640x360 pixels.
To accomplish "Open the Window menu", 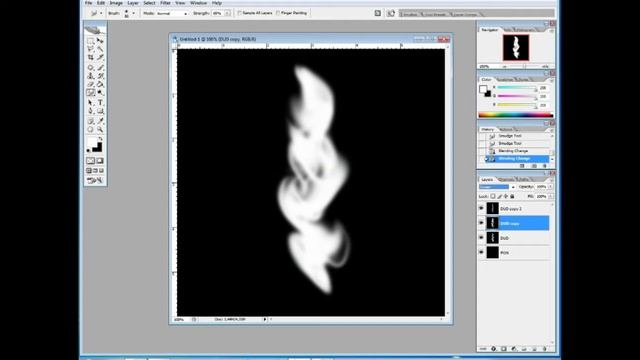I will (x=198, y=3).
